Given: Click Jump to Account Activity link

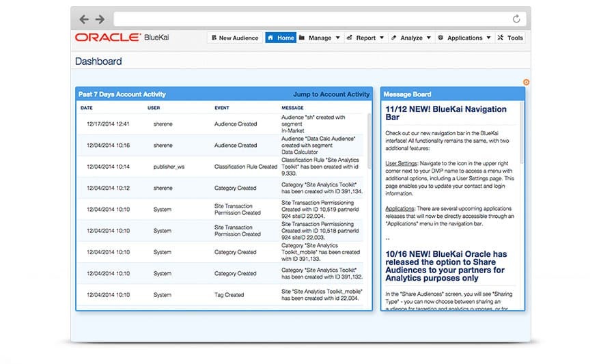Looking at the screenshot, I should (x=331, y=94).
